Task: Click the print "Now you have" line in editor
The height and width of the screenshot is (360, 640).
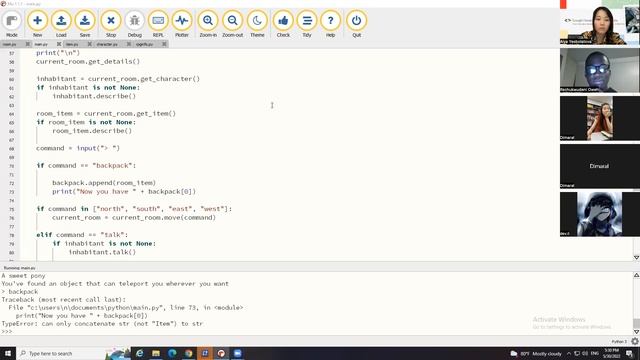Action: click(x=124, y=191)
